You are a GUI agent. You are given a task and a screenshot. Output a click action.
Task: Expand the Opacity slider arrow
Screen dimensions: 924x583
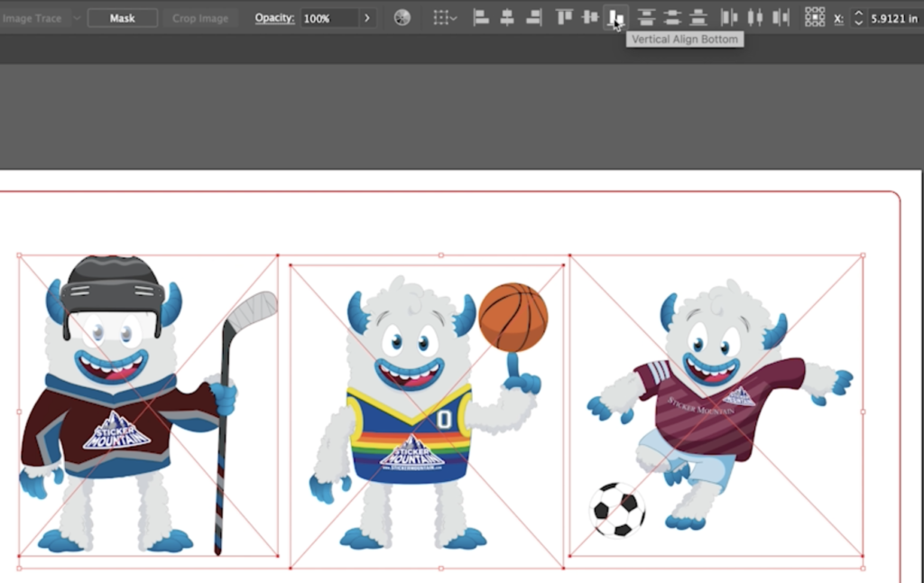367,18
